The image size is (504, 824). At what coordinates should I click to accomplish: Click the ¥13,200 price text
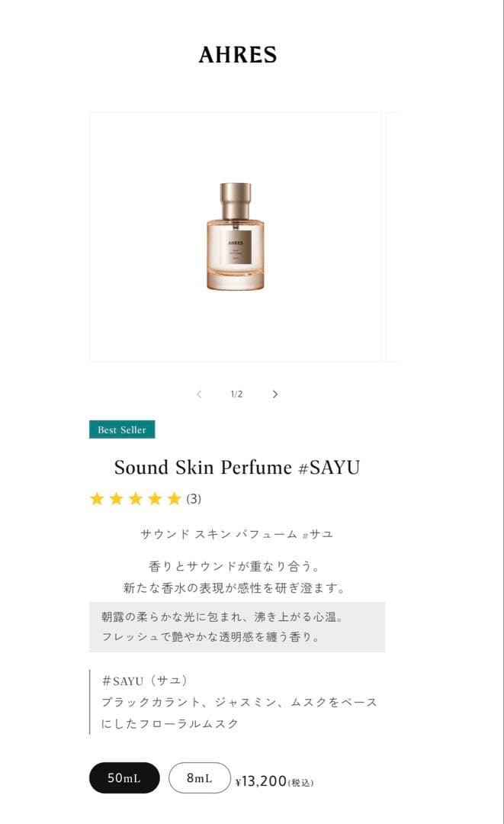261,781
